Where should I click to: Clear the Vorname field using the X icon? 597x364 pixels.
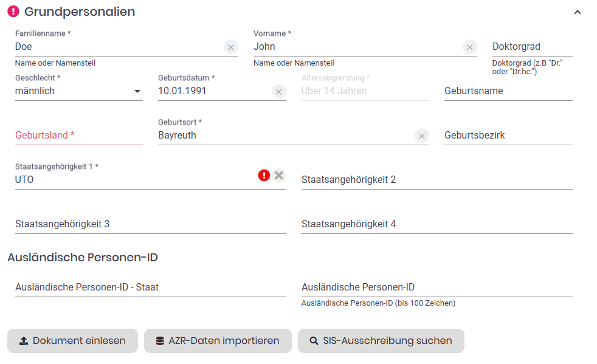coord(470,47)
